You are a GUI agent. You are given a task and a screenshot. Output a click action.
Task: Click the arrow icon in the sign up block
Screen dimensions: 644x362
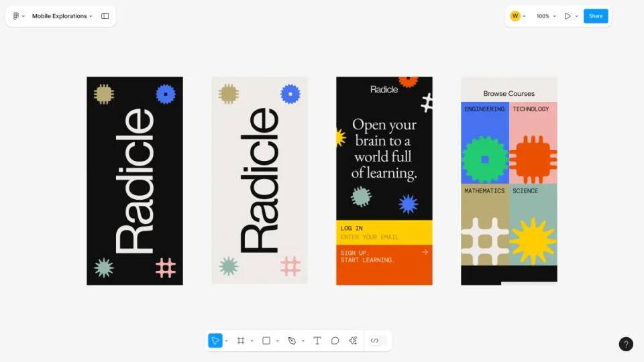(425, 252)
